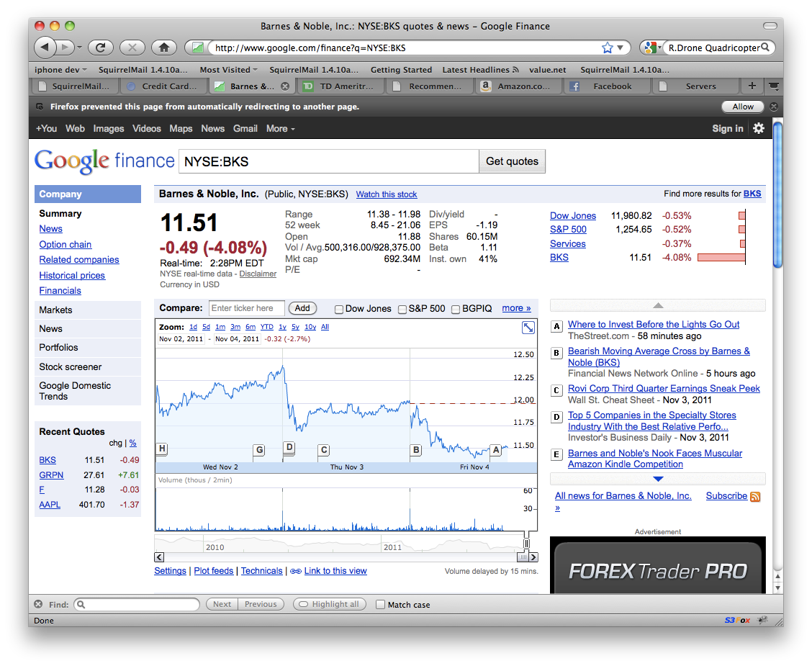812x666 pixels.
Task: Toggle the Match case checkbox
Action: 381,605
